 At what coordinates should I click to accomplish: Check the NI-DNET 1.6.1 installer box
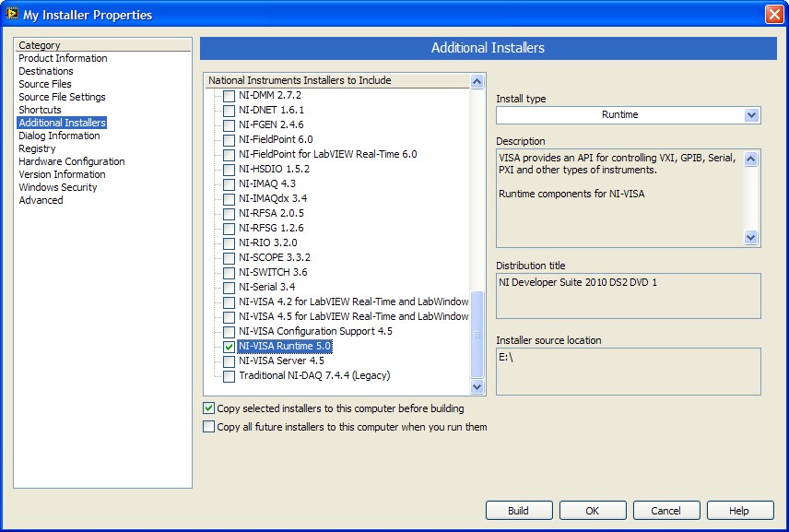[229, 111]
